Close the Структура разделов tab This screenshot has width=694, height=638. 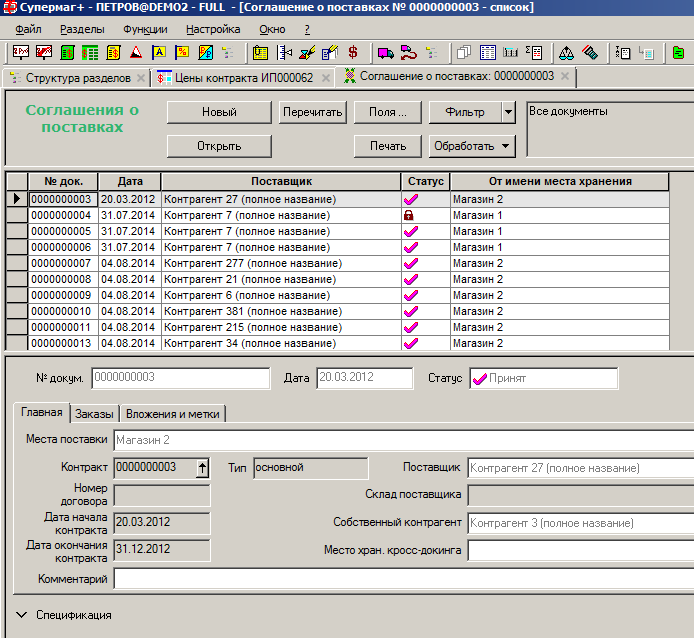click(x=141, y=78)
